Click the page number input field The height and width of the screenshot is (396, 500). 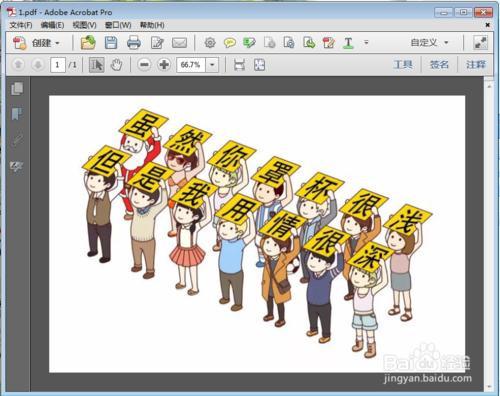pos(57,64)
